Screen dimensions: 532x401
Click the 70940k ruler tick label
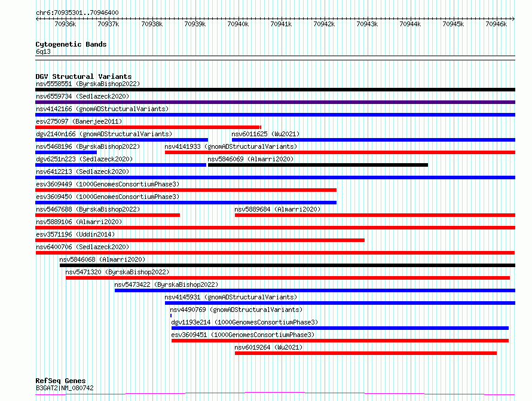(238, 24)
